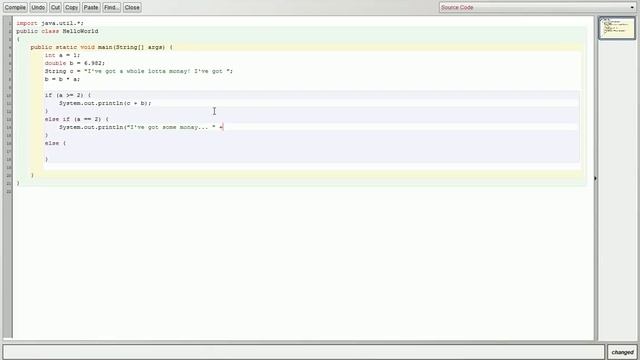The image size is (640, 360).
Task: Click 'public class HelloWorld' line
Action: (57, 31)
